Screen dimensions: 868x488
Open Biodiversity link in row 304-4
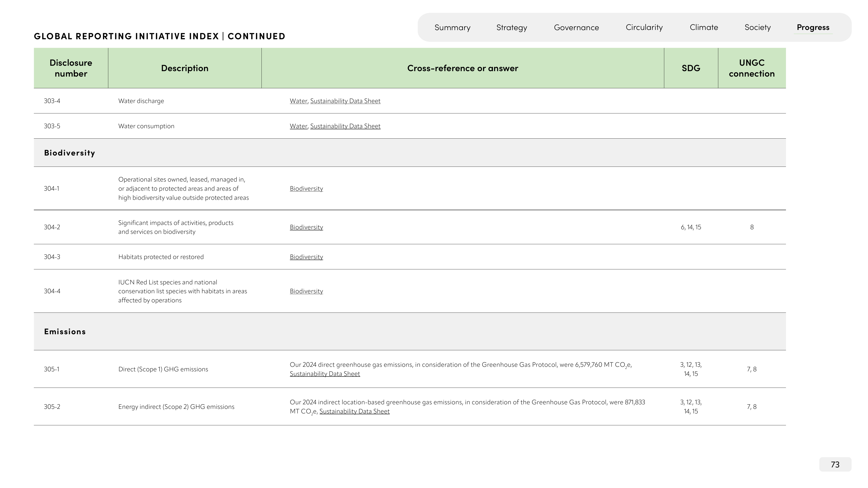click(x=306, y=291)
